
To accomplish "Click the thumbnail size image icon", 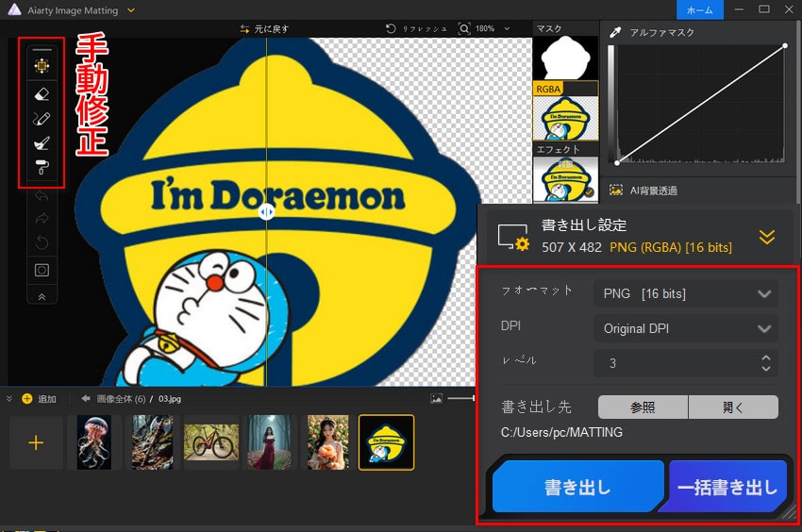I will [x=436, y=398].
